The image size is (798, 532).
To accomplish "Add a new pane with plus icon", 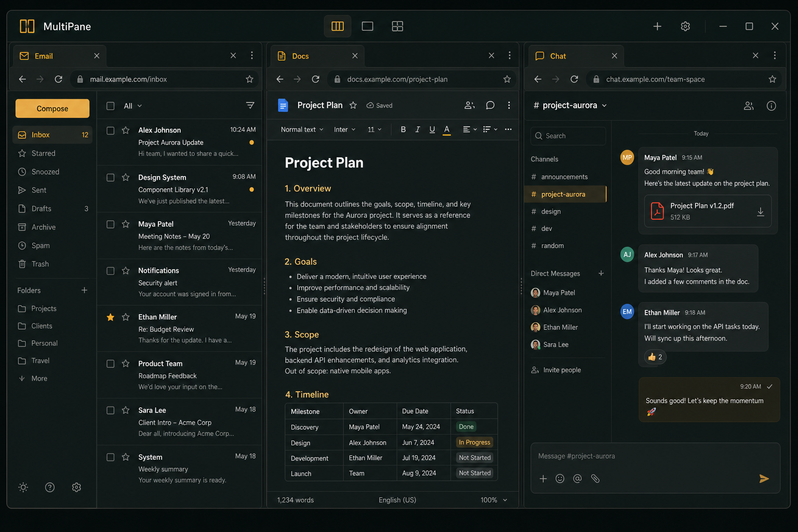I will tap(657, 26).
